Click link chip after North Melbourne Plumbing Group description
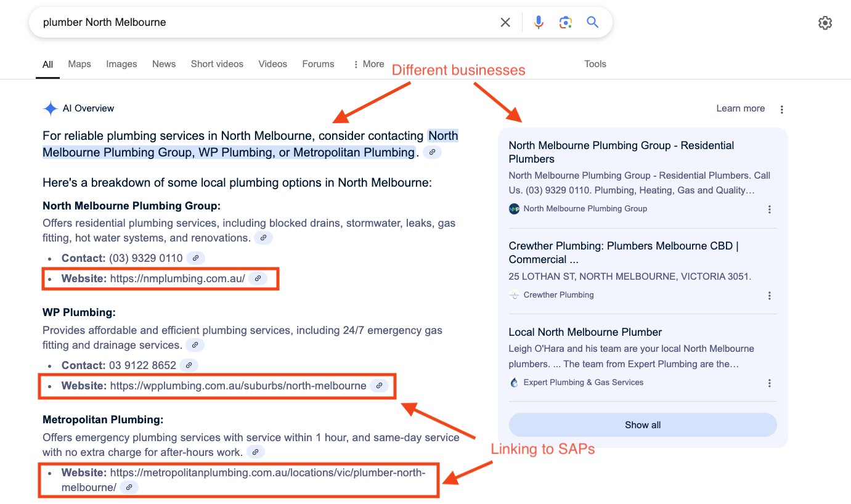 [263, 238]
